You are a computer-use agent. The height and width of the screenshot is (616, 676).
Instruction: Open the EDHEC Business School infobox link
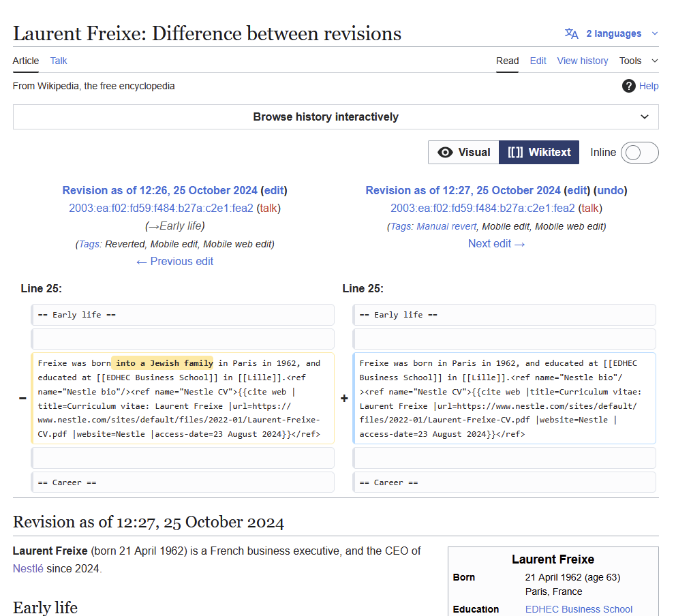coord(579,609)
